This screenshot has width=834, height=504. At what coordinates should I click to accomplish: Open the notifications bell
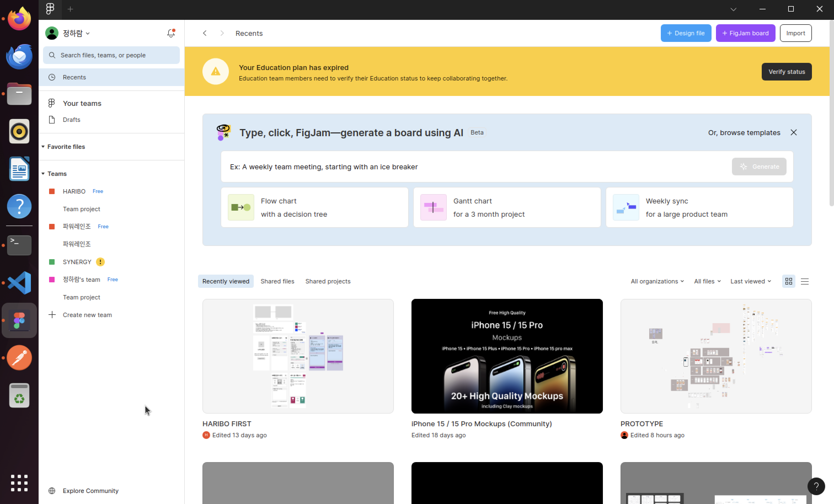[171, 33]
